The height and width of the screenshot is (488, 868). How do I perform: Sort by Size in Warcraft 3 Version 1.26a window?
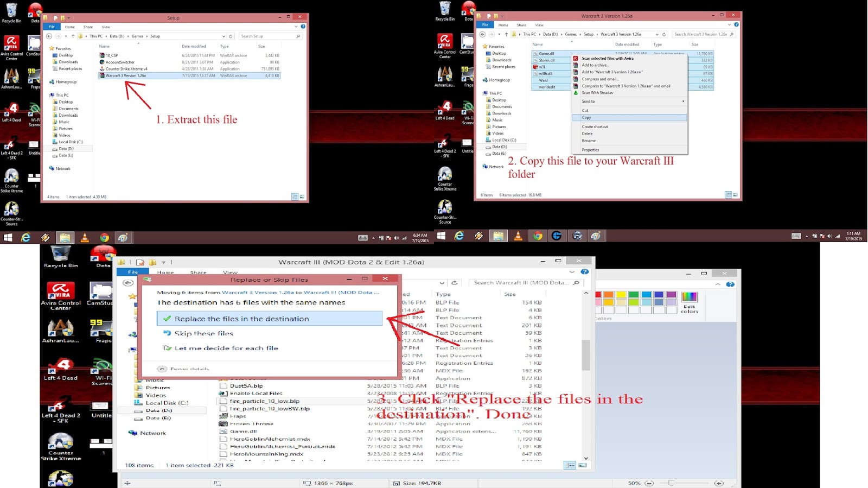694,45
